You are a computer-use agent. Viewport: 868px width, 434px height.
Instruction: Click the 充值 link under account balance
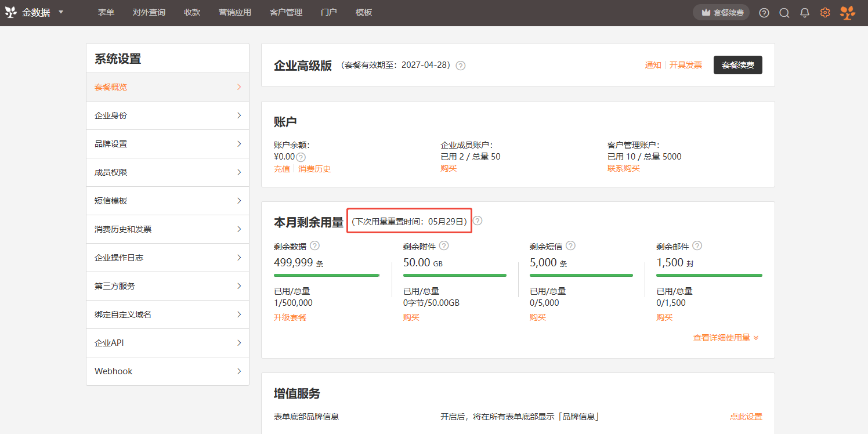click(282, 169)
